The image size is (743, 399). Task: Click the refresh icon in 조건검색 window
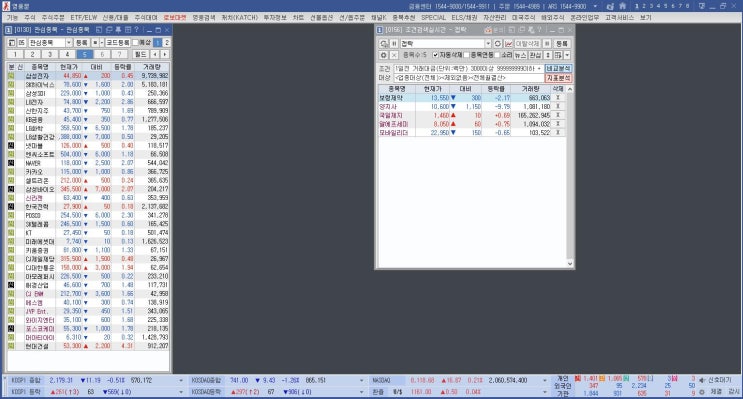click(498, 44)
